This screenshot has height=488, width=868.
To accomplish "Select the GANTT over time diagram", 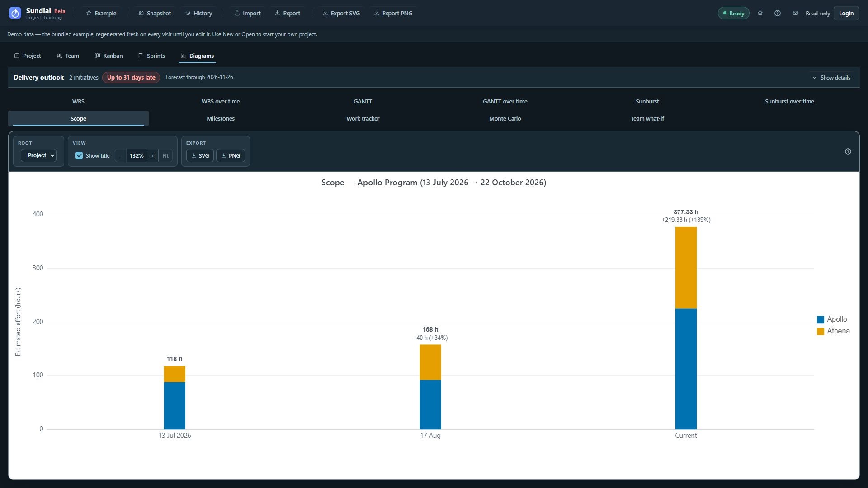I will click(x=505, y=101).
